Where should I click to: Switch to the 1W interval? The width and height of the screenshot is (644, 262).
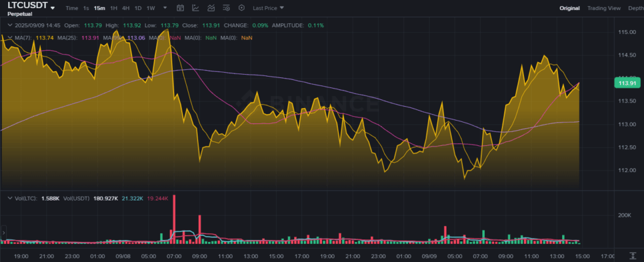[150, 8]
